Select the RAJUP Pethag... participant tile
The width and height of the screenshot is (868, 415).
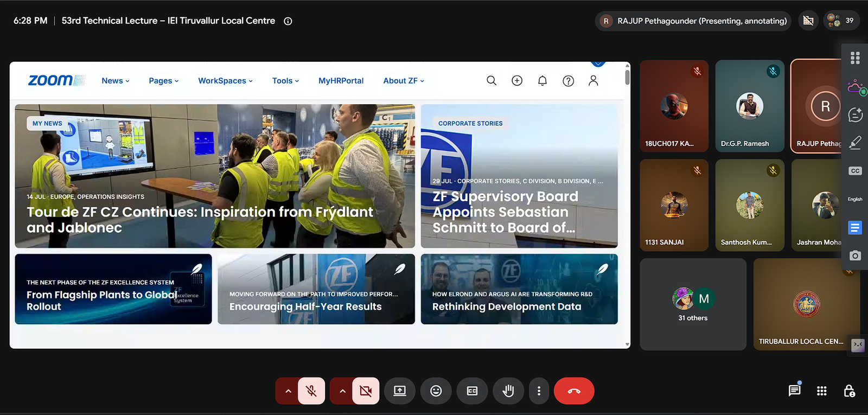[817, 106]
